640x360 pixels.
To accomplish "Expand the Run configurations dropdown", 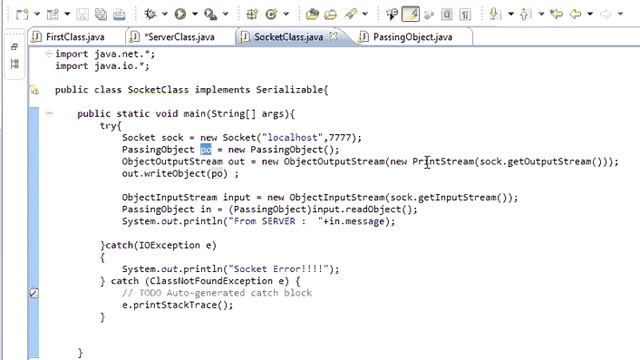I will point(195,14).
